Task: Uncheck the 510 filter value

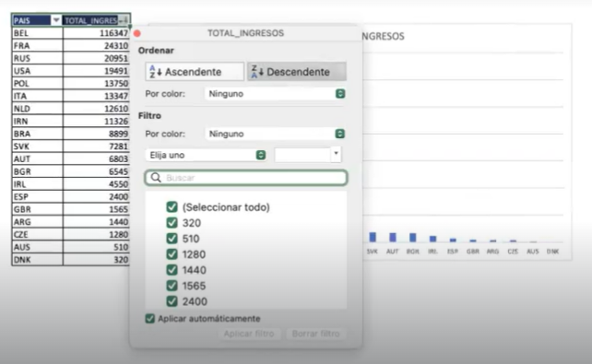Action: (172, 239)
